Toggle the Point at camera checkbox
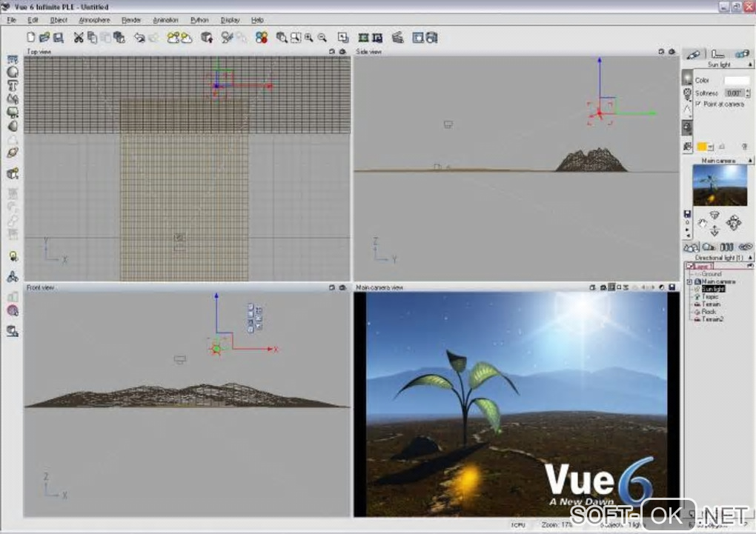The image size is (756, 534). pos(697,104)
